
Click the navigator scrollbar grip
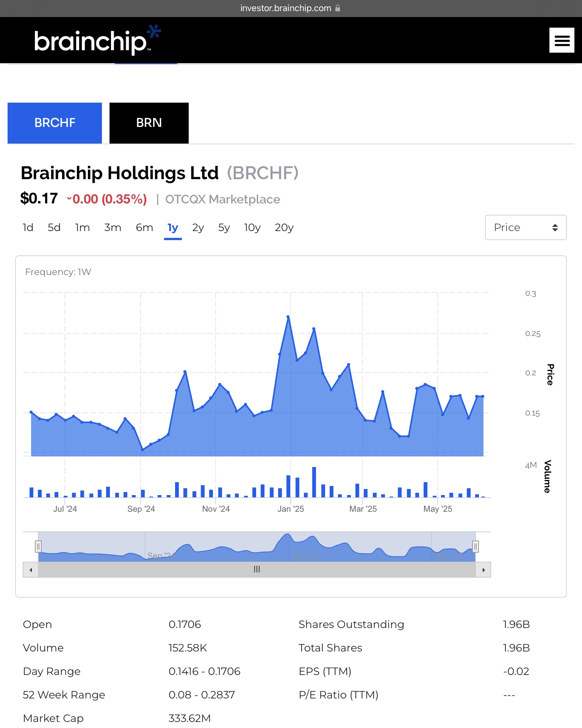(257, 569)
